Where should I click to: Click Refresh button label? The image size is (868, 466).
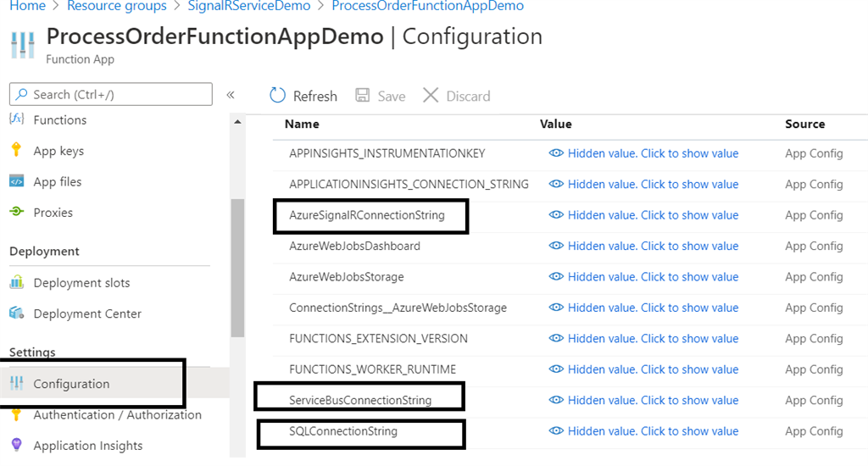[x=315, y=97]
